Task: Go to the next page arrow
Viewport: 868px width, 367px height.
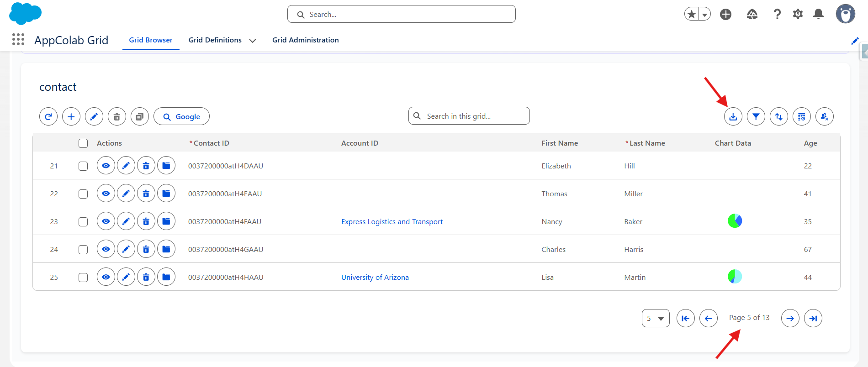Action: [790, 318]
